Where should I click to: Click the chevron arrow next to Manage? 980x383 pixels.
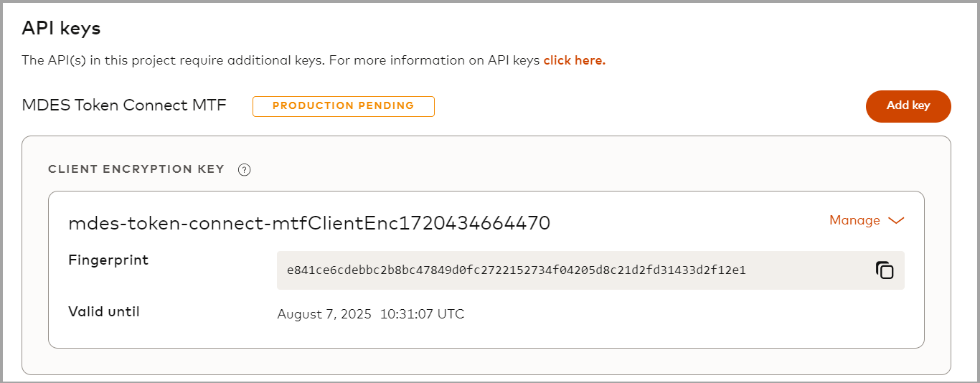click(896, 221)
